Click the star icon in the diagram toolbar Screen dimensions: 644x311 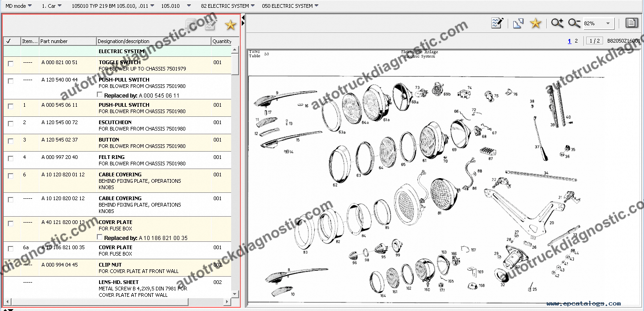pyautogui.click(x=535, y=23)
